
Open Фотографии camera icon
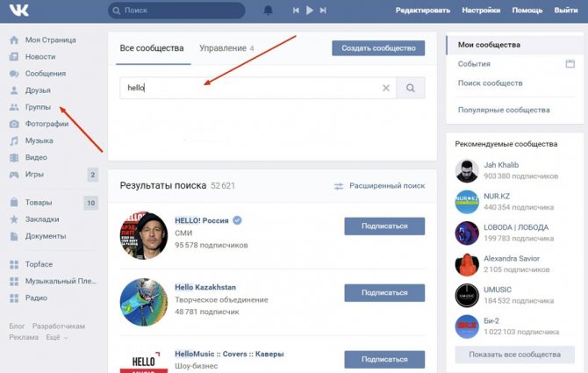pyautogui.click(x=14, y=124)
